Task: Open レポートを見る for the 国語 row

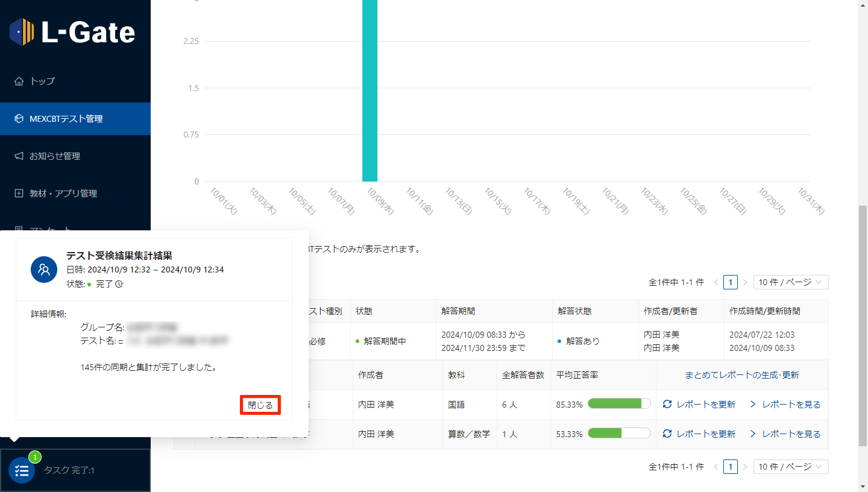Action: [785, 405]
